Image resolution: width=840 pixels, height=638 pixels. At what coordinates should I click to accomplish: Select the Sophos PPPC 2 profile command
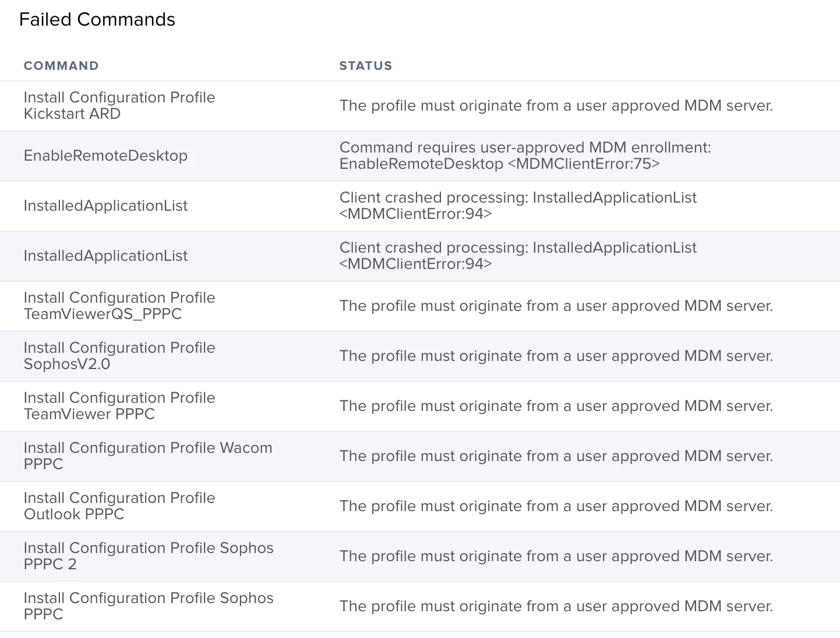(x=149, y=557)
